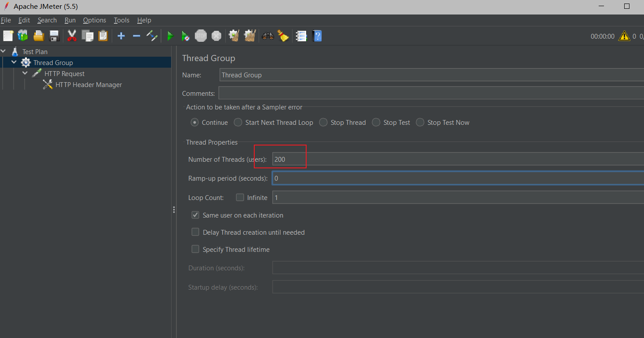Start test with no pauses icon
644x338 pixels.
[x=186, y=36]
